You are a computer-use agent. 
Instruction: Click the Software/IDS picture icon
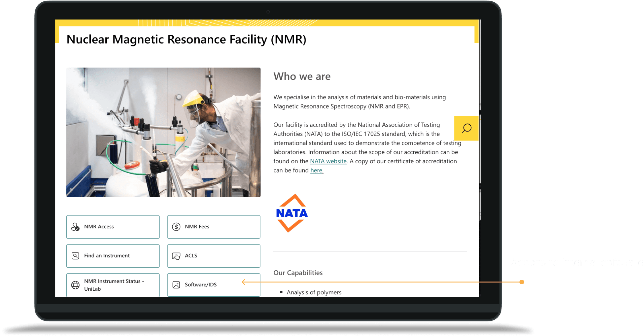176,285
